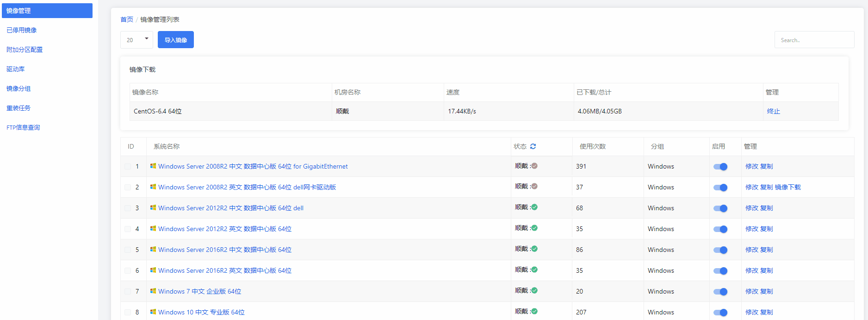
Task: Tick the checkbox for row ID 3
Action: click(x=128, y=208)
